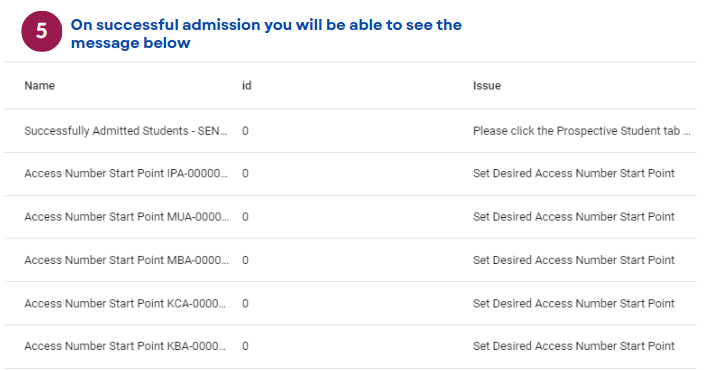708x370 pixels.
Task: Open Successfully Admitted Students row name
Action: point(126,131)
